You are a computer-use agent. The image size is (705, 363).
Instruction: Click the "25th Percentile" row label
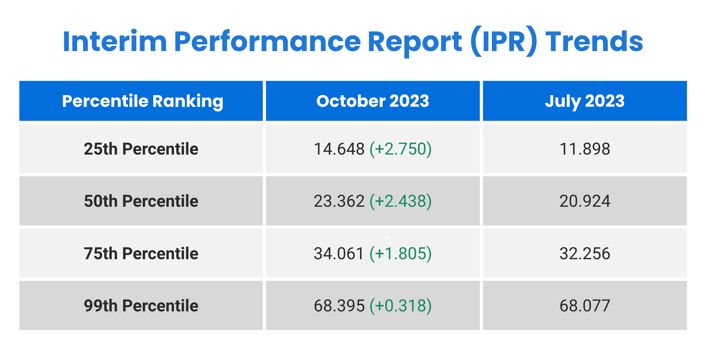coord(141,149)
